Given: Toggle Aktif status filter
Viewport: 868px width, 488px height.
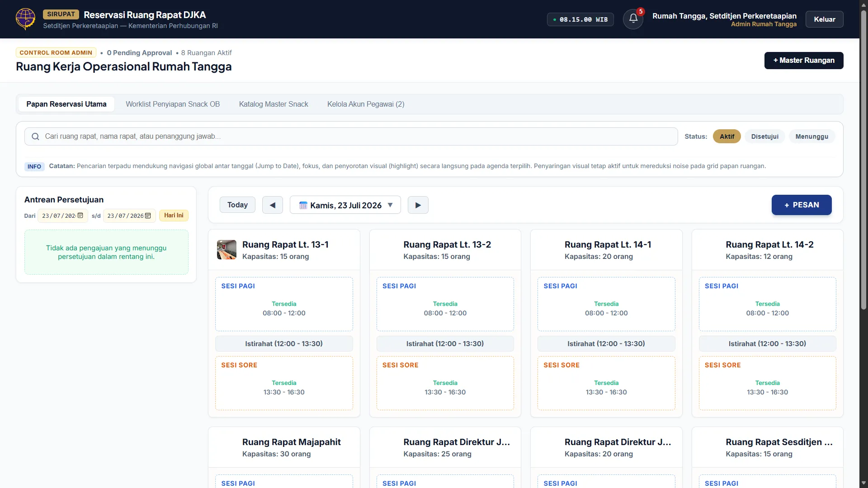Looking at the screenshot, I should pyautogui.click(x=727, y=136).
